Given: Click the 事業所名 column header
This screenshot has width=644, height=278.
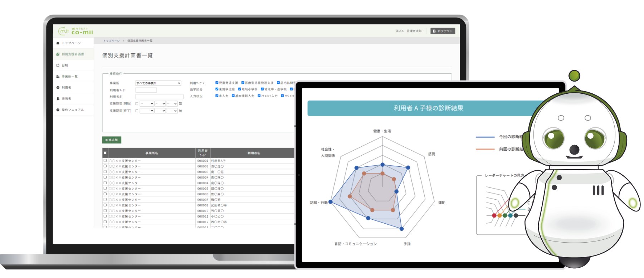Looking at the screenshot, I should tap(152, 153).
